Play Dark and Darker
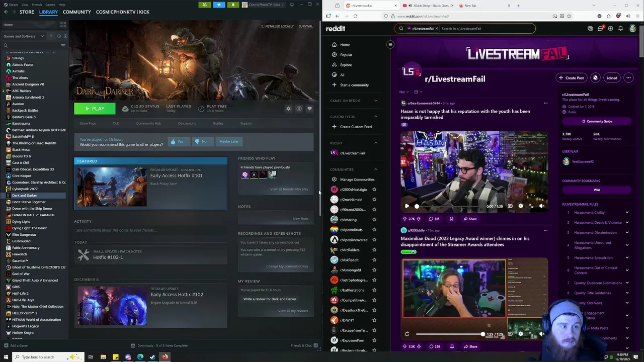This screenshot has height=362, width=644. (x=95, y=109)
